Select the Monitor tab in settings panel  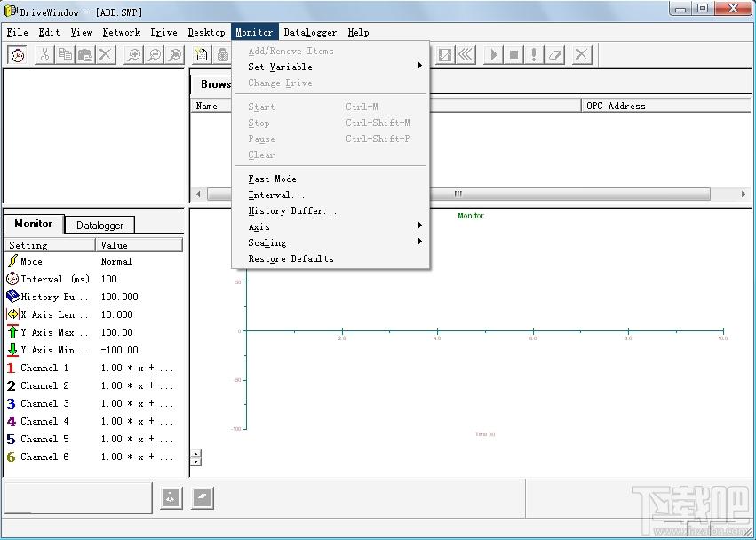click(x=33, y=224)
